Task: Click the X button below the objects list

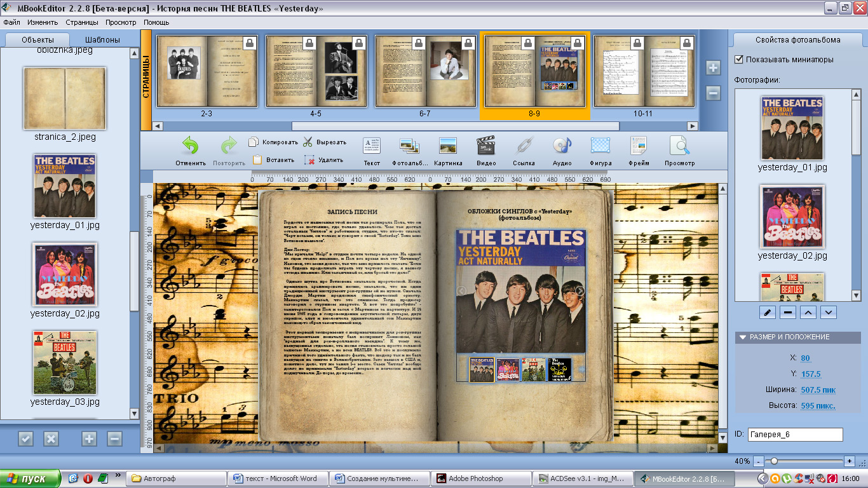Action: (x=51, y=438)
